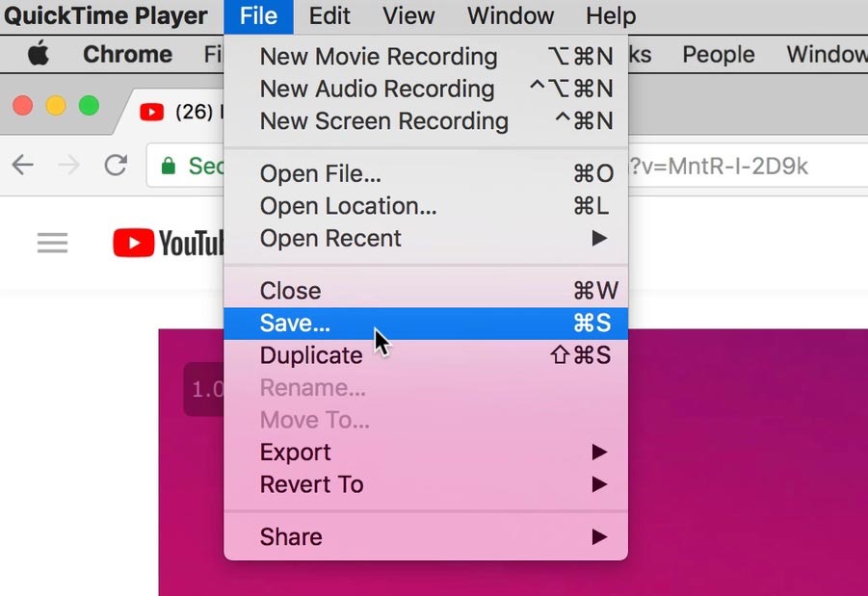Screen dimensions: 868x596
Task: Choose Duplicate menu item
Action: click(426, 355)
